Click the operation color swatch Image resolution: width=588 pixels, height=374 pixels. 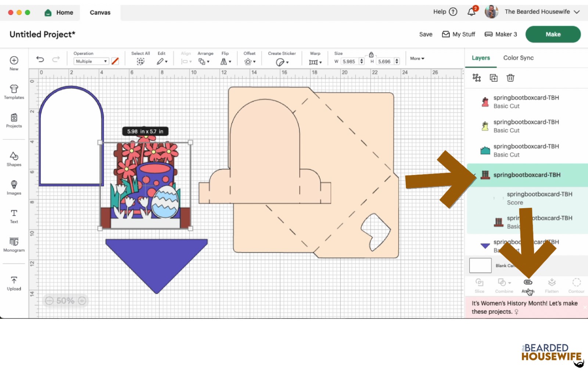click(115, 61)
